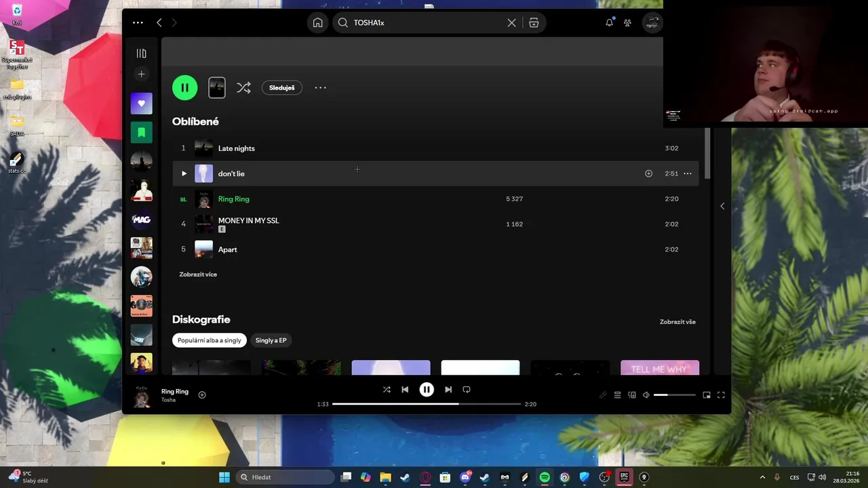Select Singly a EP filter
This screenshot has height=488, width=868.
(271, 340)
